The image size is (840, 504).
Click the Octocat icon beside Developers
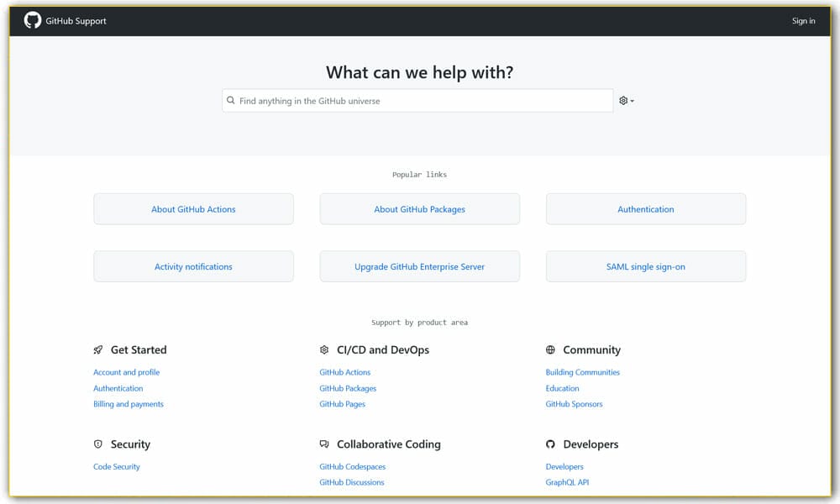[x=551, y=444]
